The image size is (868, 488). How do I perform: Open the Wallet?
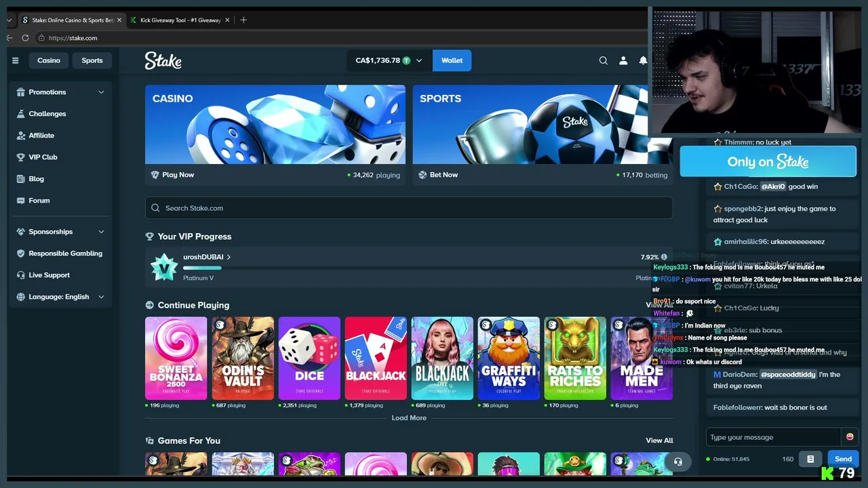452,60
